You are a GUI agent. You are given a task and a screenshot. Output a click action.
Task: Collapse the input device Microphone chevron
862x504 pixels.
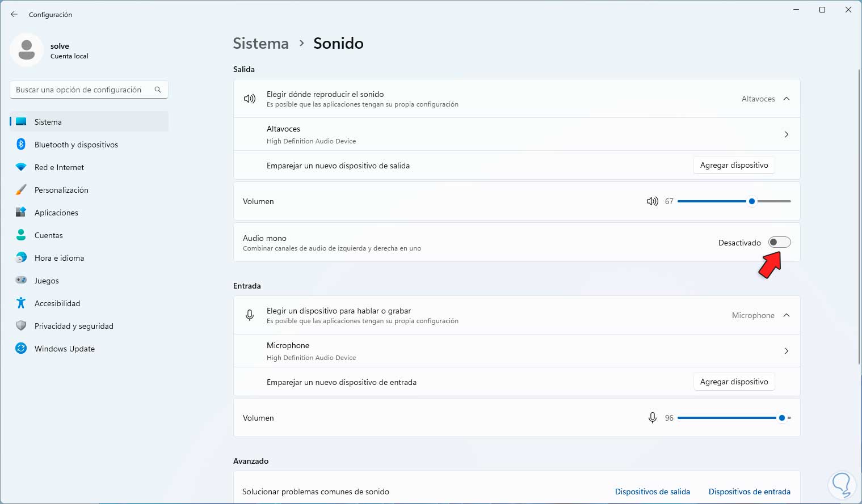click(x=787, y=315)
